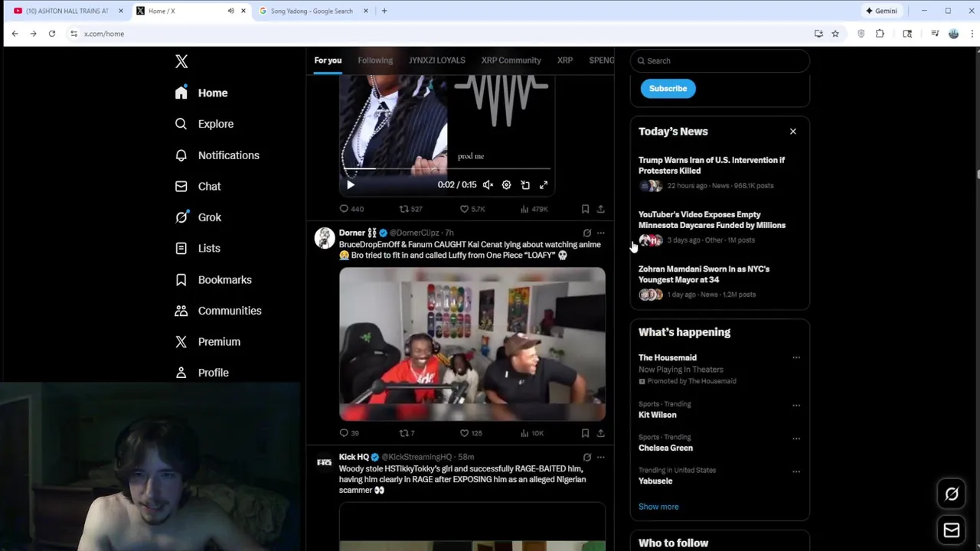
Task: Switch to the Song Yadong Google Search tab
Action: click(x=312, y=11)
